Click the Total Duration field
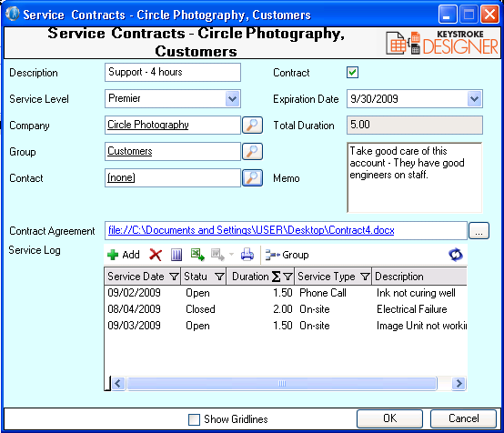Screen dimensions: 504x433 [x=415, y=125]
